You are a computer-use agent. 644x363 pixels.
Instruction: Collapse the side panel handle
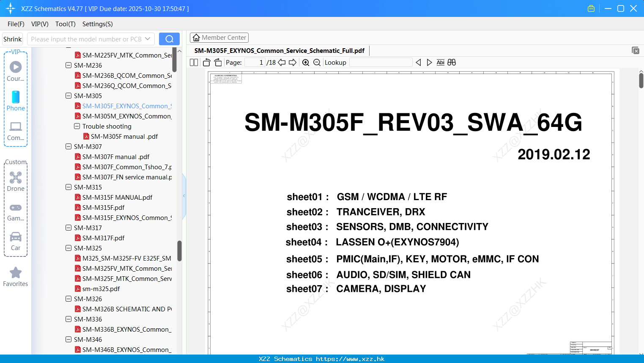click(184, 195)
